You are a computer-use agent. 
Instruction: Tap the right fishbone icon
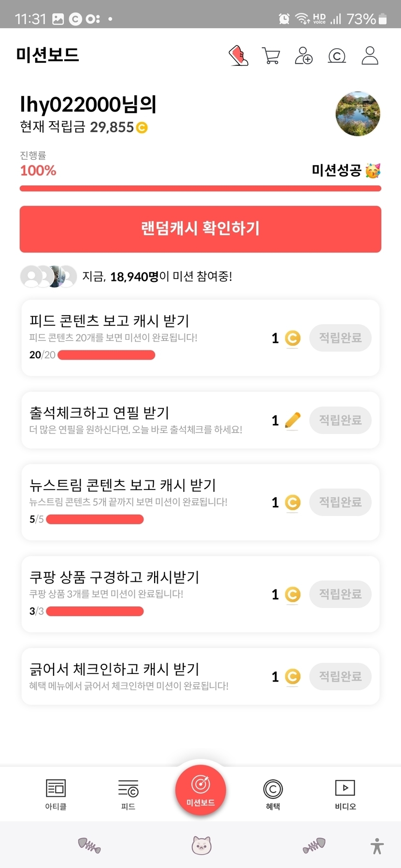(314, 845)
